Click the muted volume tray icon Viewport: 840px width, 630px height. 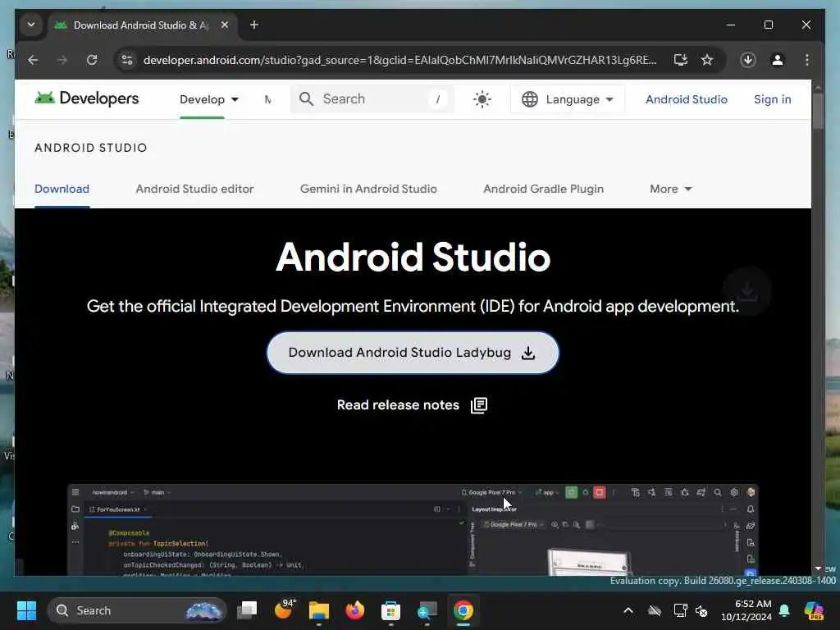pos(701,610)
